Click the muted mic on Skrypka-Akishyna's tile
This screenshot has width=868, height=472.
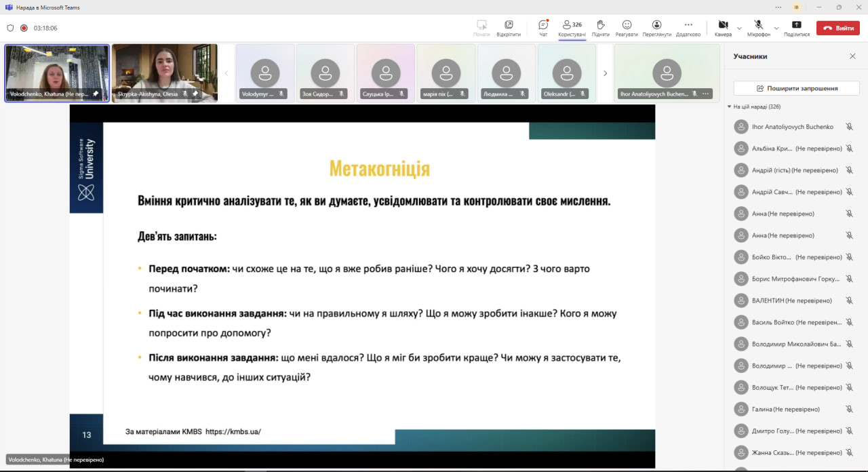click(184, 94)
